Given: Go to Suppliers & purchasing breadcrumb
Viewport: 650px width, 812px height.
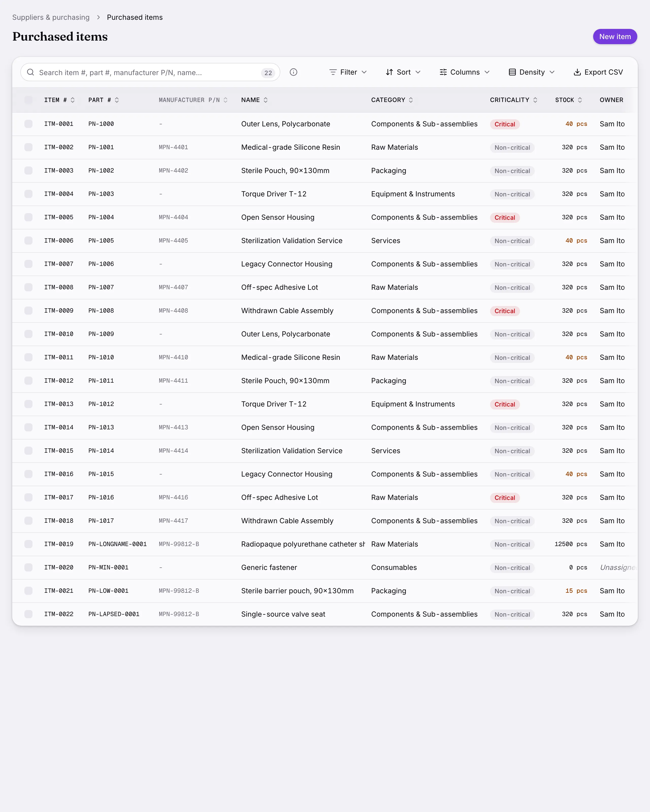Looking at the screenshot, I should click(51, 17).
